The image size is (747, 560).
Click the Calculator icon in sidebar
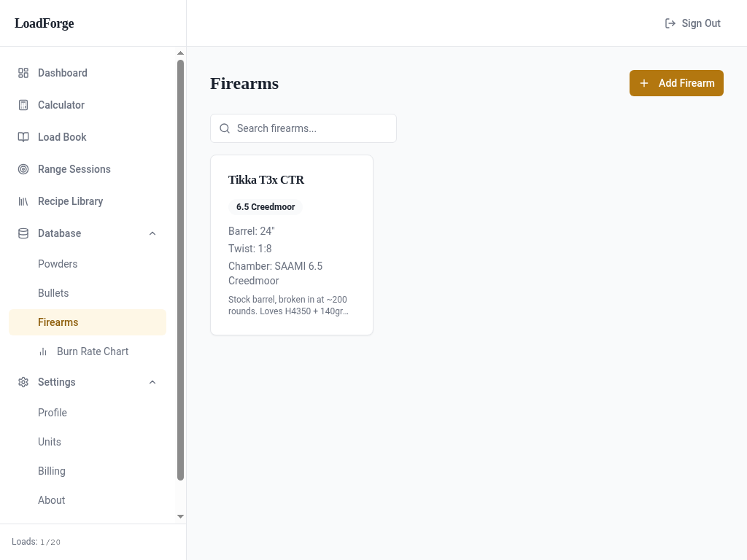tap(23, 105)
